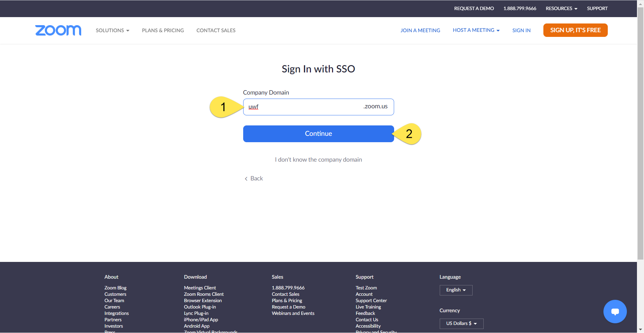
Task: Open Integrations footer link
Action: (x=116, y=313)
